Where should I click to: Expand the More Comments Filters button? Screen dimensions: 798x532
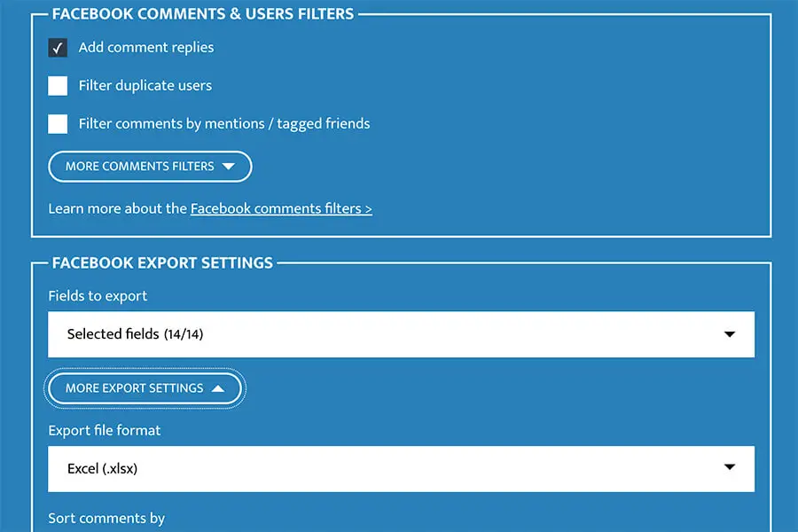150,167
